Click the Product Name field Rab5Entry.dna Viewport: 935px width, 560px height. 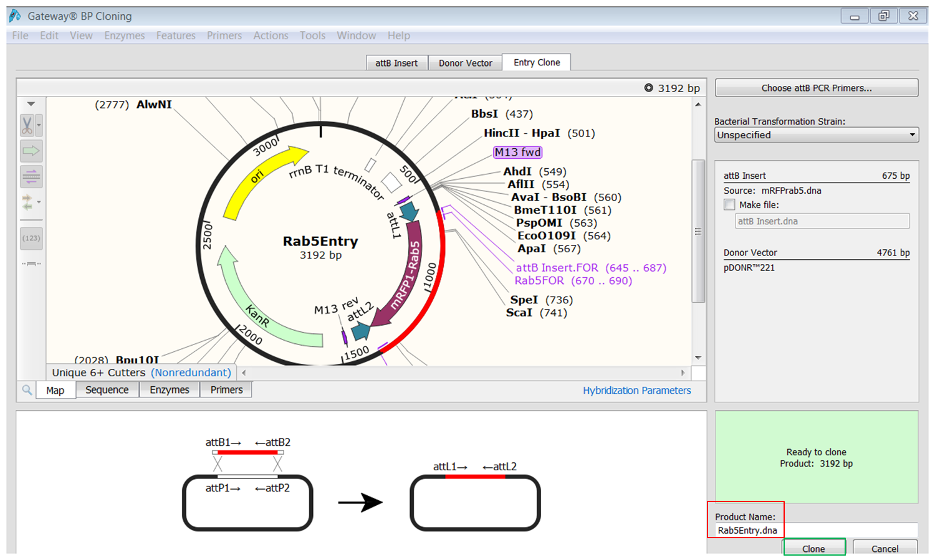pos(817,531)
